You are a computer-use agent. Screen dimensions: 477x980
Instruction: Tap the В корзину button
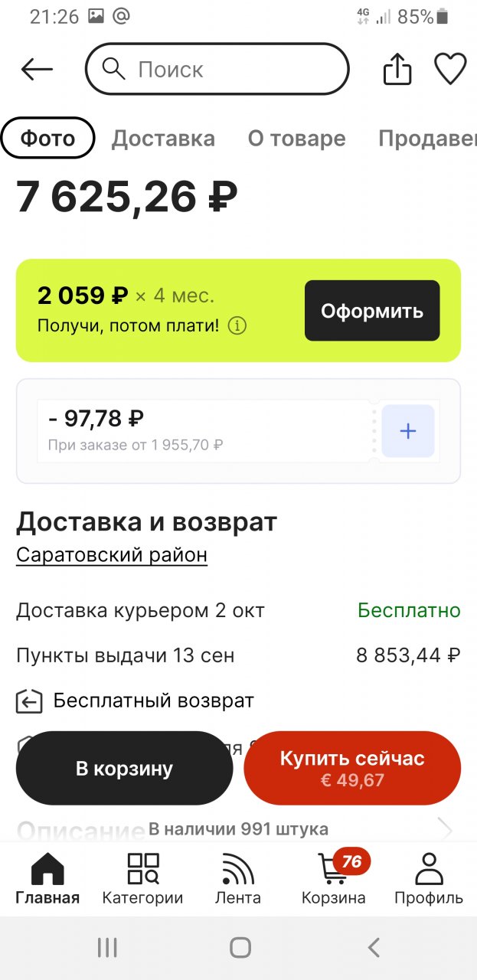124,769
